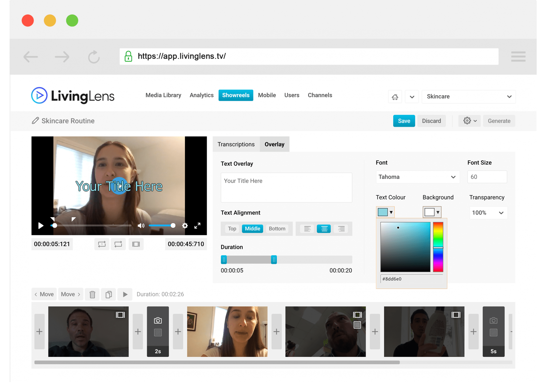The height and width of the screenshot is (392, 544).
Task: Click the Save button
Action: tap(404, 121)
